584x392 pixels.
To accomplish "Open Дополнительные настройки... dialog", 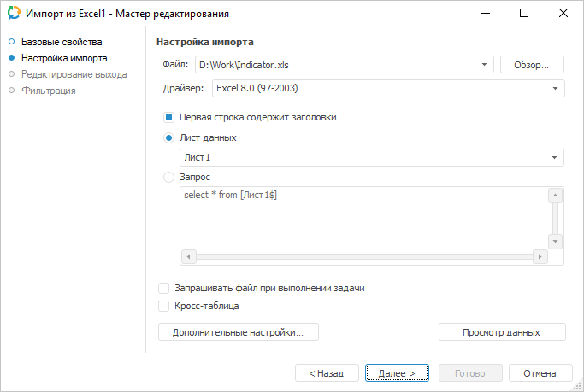I will tap(239, 332).
